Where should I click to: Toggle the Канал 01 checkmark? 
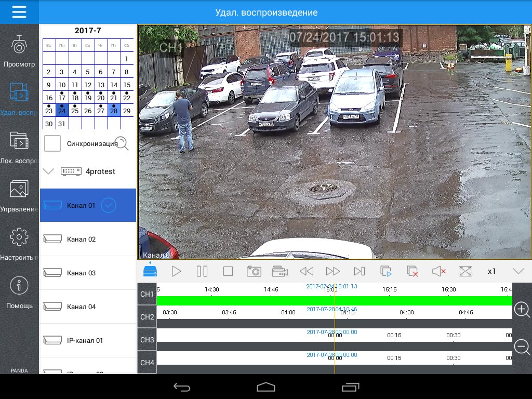coord(109,205)
